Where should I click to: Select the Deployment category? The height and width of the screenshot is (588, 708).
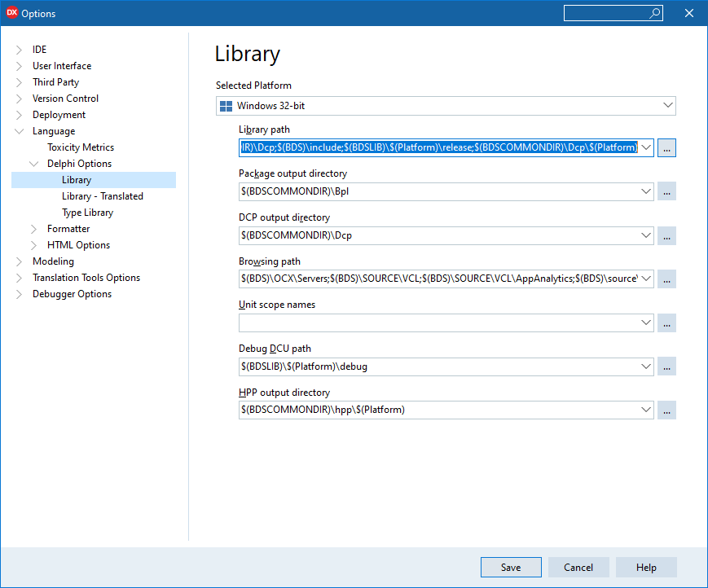point(59,115)
